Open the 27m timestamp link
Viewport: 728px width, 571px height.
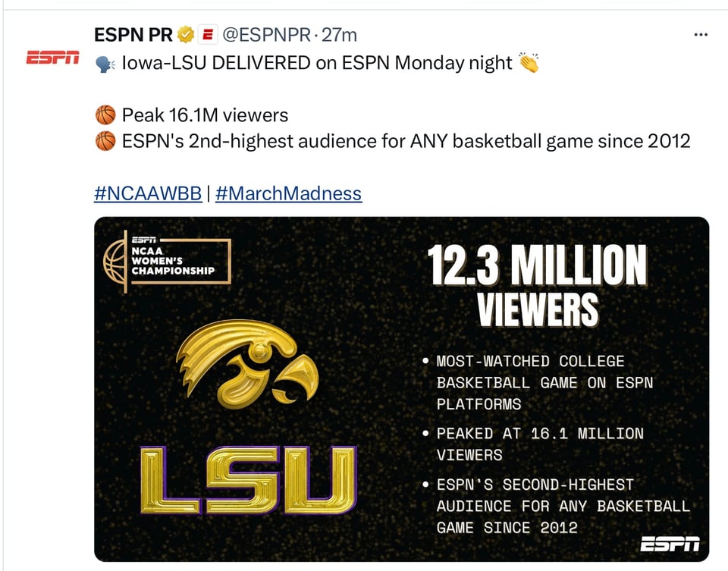click(339, 35)
